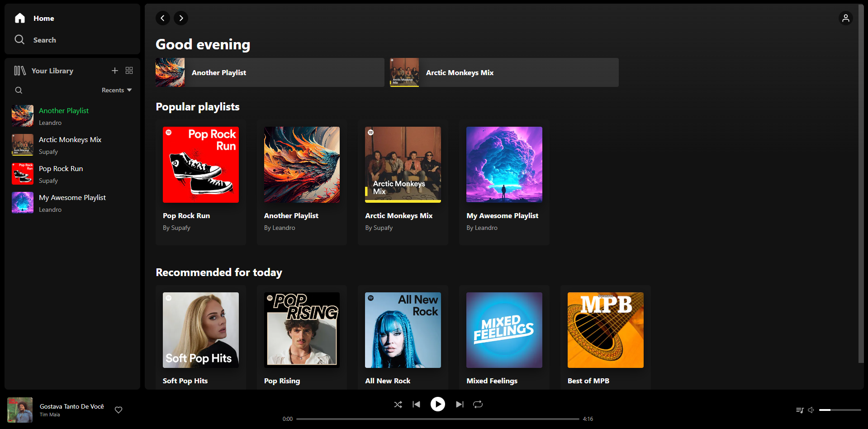Go to Home in the sidebar
Viewport: 868px width, 429px height.
[34, 18]
